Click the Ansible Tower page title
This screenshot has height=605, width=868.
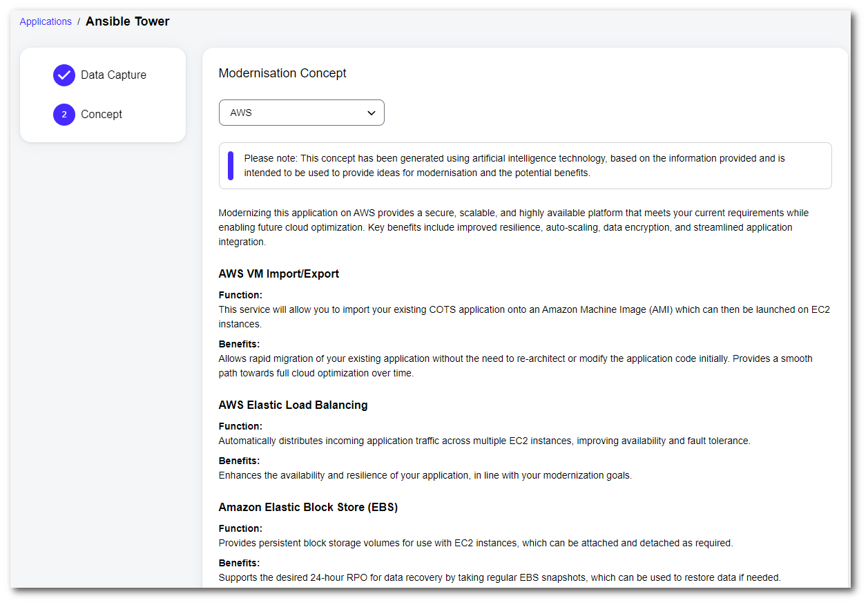point(128,21)
